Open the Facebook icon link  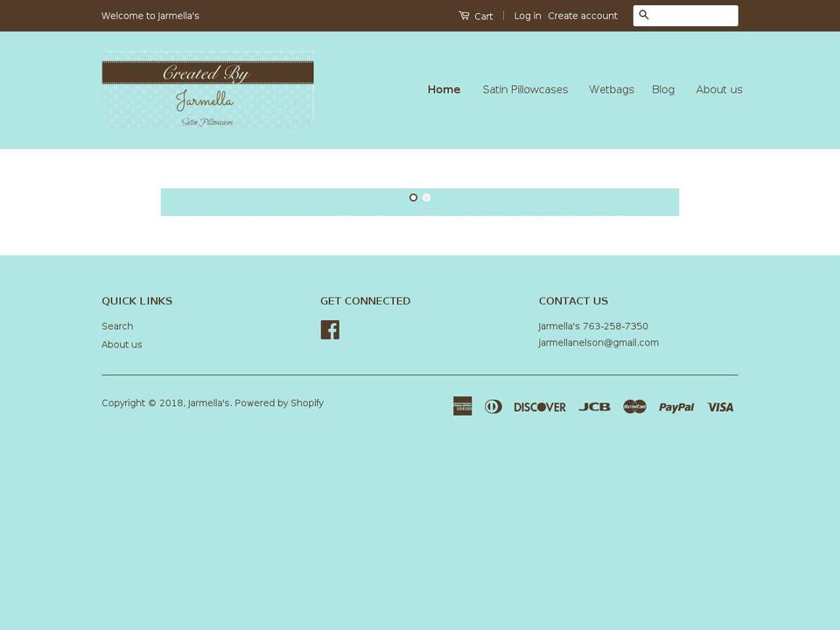point(330,330)
